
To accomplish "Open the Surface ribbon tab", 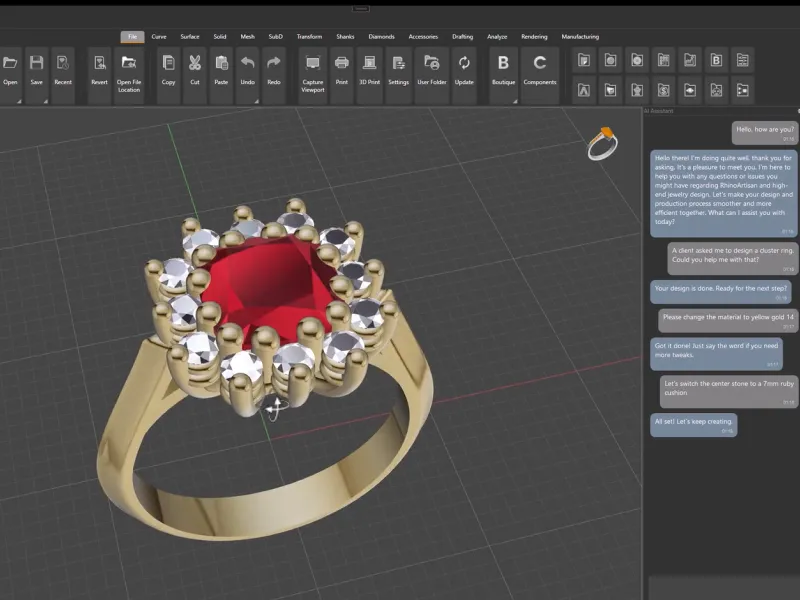I will [x=190, y=37].
